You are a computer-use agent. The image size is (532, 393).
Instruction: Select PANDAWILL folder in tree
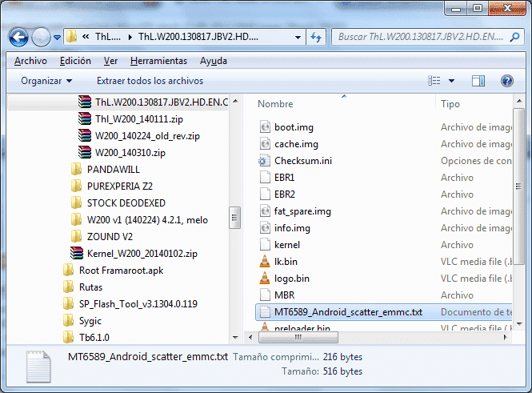[106, 170]
